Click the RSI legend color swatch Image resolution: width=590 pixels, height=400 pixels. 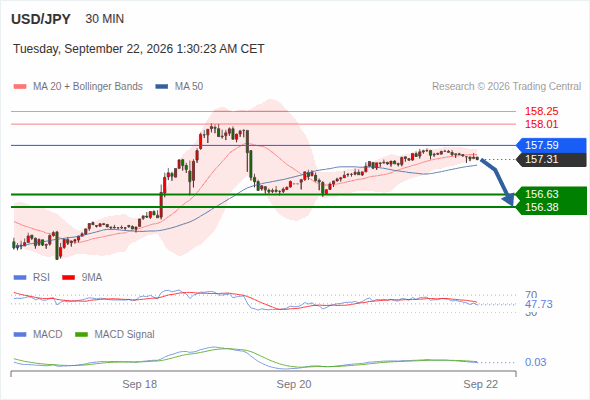pos(20,278)
